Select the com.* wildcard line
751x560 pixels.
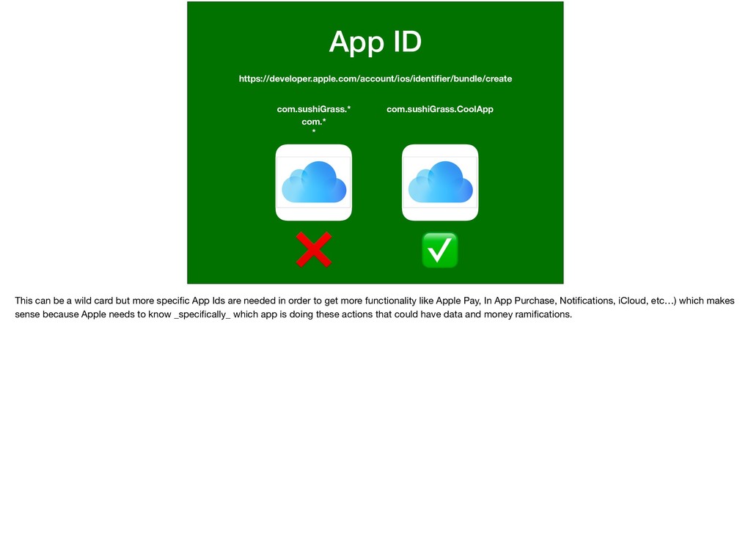(x=314, y=122)
